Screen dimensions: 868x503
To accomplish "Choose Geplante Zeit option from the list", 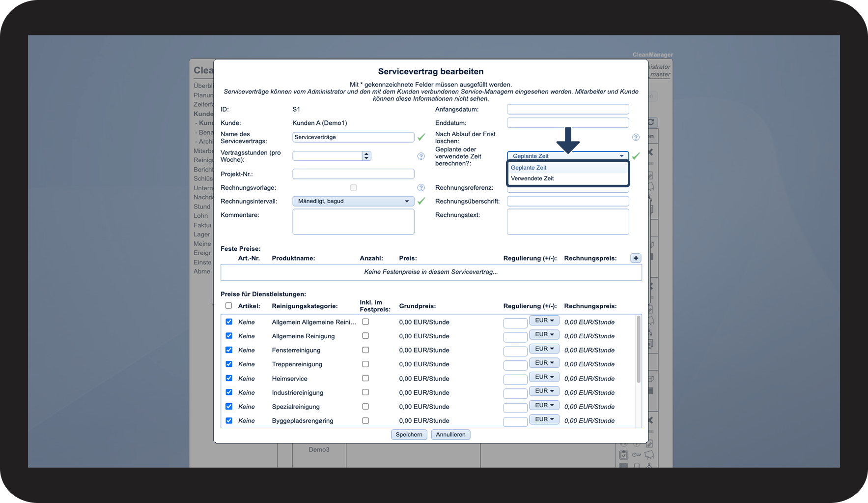I will point(568,168).
